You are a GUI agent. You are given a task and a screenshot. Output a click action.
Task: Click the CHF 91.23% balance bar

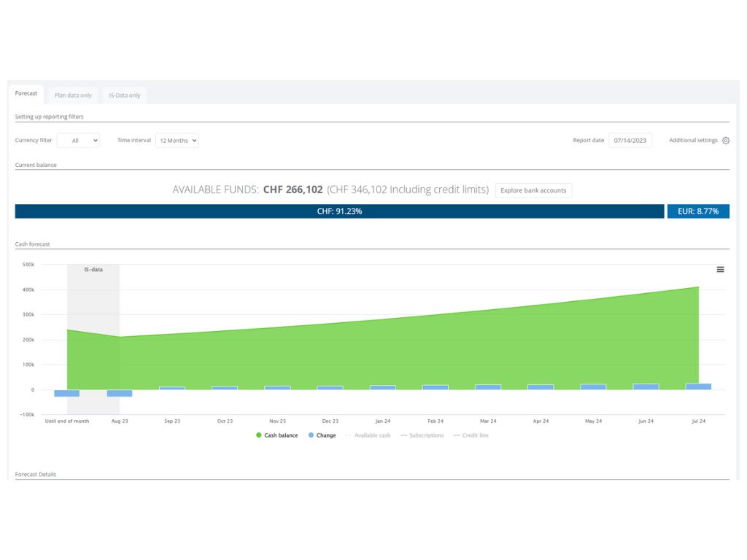[339, 211]
